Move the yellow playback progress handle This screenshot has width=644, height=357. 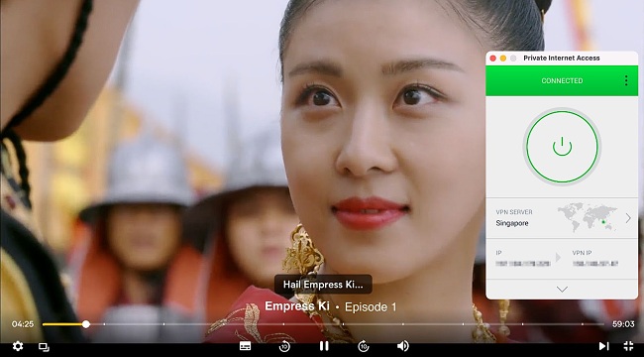point(86,324)
